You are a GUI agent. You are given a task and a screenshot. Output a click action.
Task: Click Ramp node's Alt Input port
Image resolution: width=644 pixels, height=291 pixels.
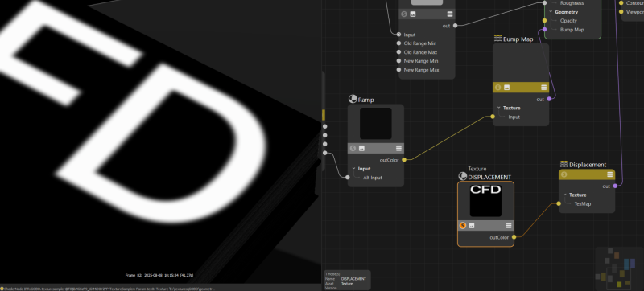[x=348, y=177]
